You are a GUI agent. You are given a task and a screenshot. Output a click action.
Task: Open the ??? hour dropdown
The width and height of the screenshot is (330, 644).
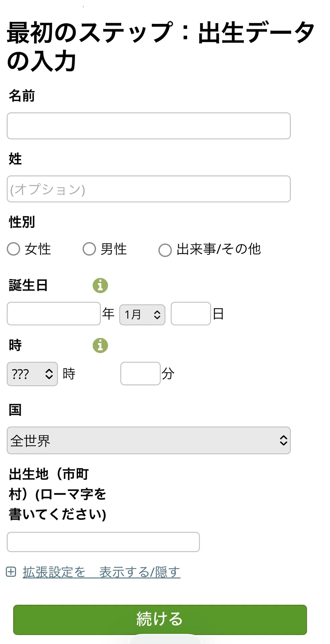(32, 374)
